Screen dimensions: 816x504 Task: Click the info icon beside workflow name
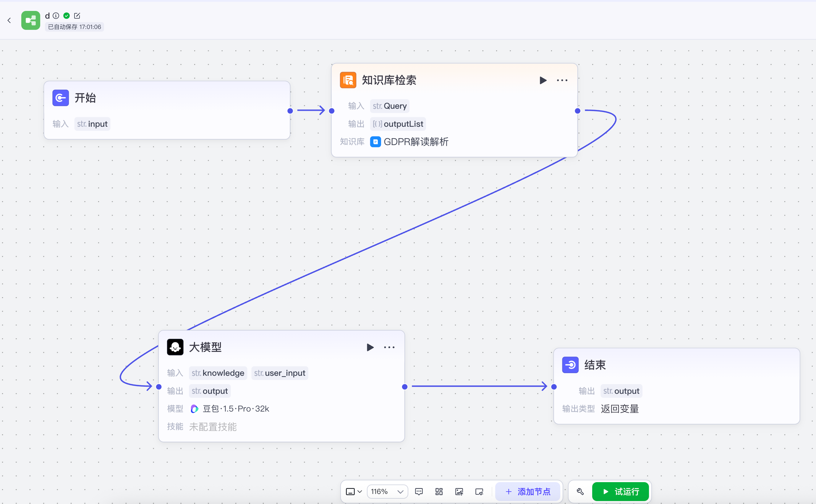56,16
